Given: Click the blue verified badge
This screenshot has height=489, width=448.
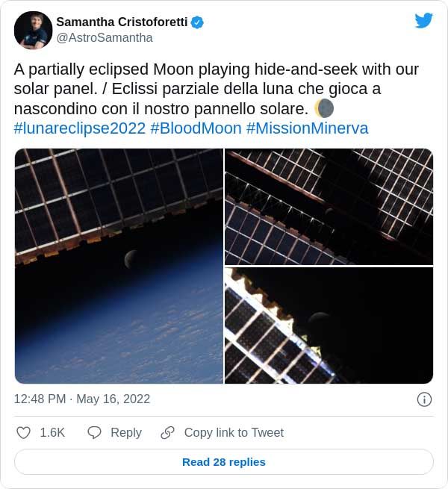Looking at the screenshot, I should 197,22.
